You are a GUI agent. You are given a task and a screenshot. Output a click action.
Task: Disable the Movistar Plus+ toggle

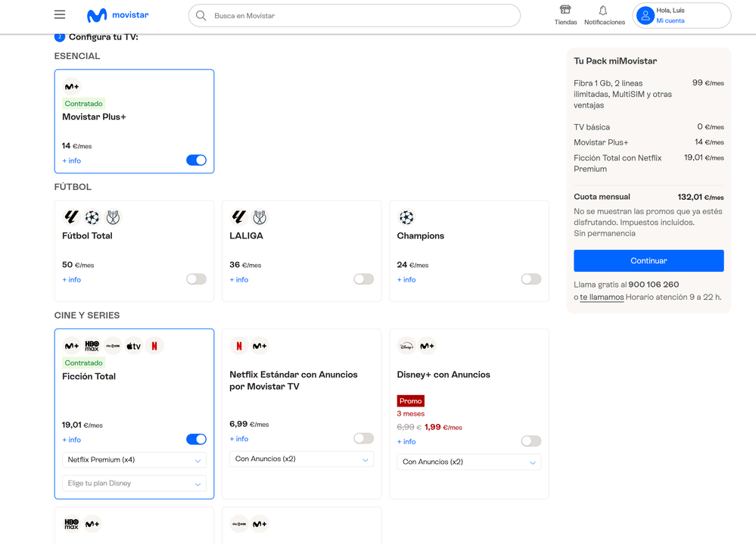(x=196, y=160)
